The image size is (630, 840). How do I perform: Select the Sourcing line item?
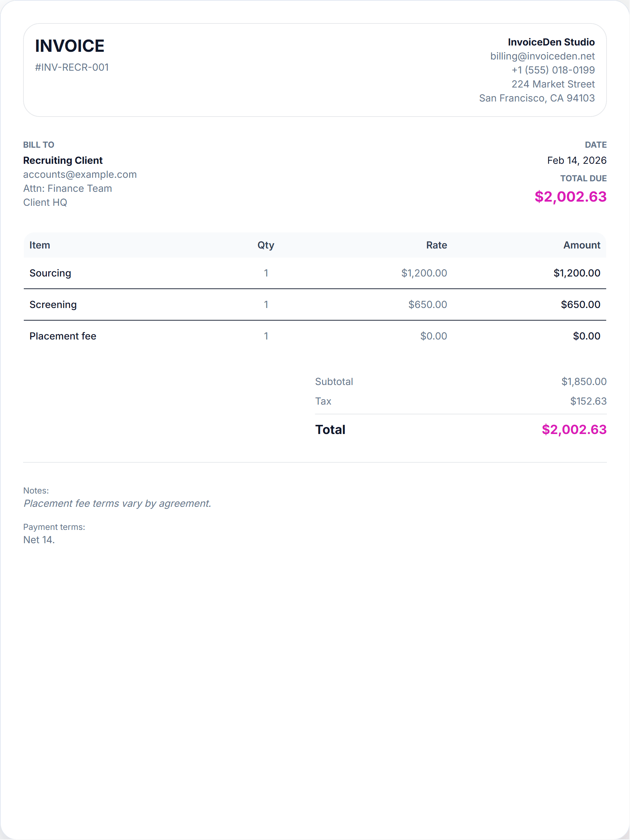coord(50,273)
